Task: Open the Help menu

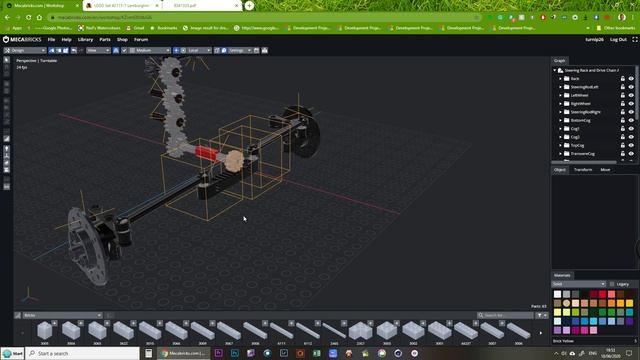Action: [66, 40]
